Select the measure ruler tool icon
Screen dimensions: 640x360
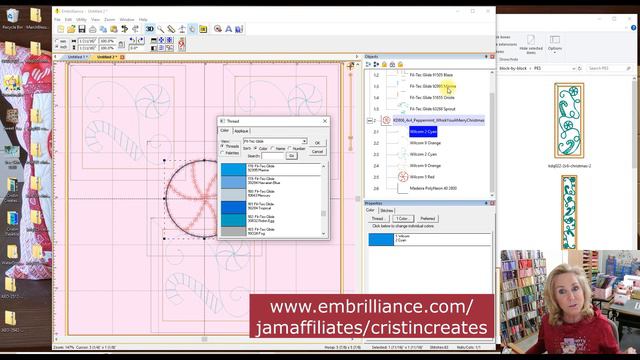[x=171, y=29]
